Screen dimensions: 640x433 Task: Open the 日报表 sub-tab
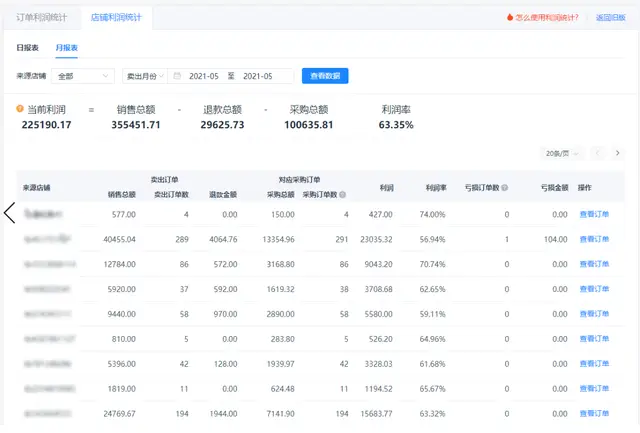[x=27, y=48]
